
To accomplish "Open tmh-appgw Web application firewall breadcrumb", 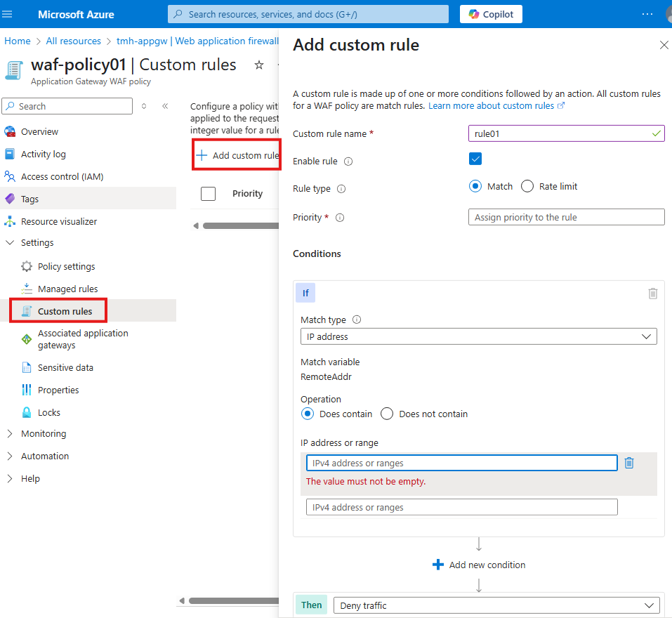I will coord(197,41).
